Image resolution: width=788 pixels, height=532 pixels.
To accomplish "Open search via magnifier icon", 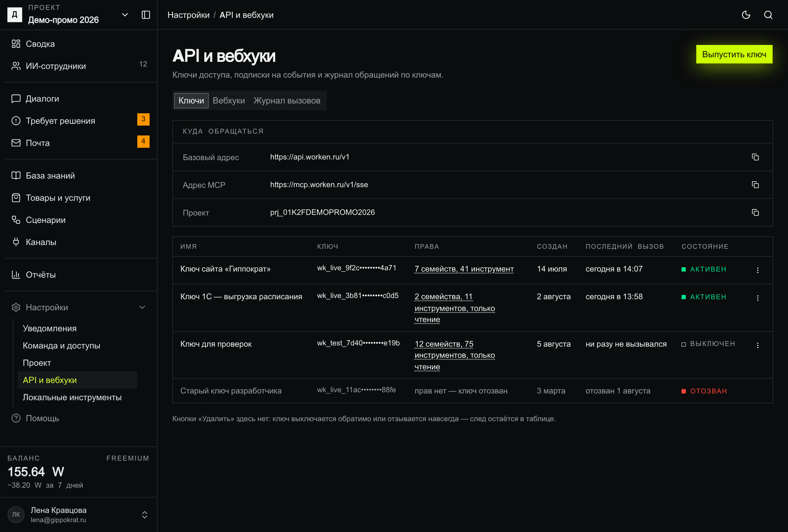I will coord(768,15).
